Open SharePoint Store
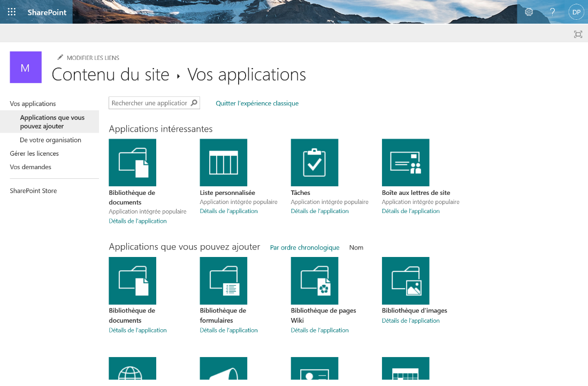588x386 pixels. 33,191
